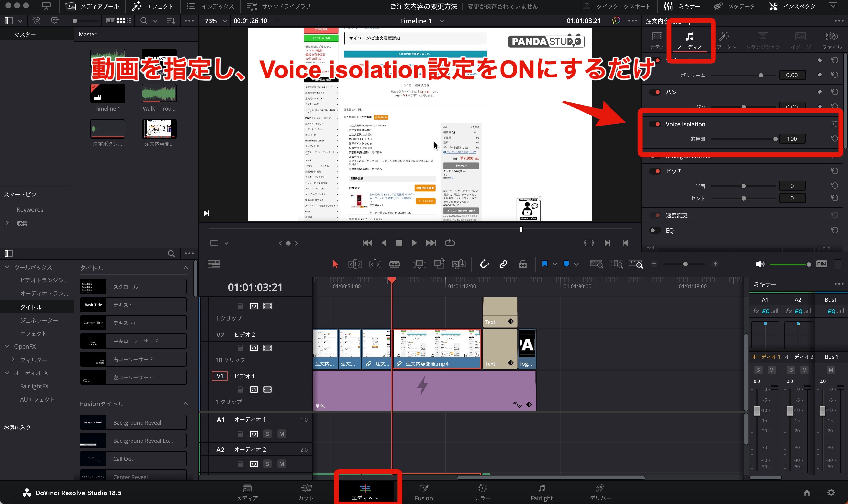
Task: Open the メタデータ panel
Action: click(x=733, y=6)
